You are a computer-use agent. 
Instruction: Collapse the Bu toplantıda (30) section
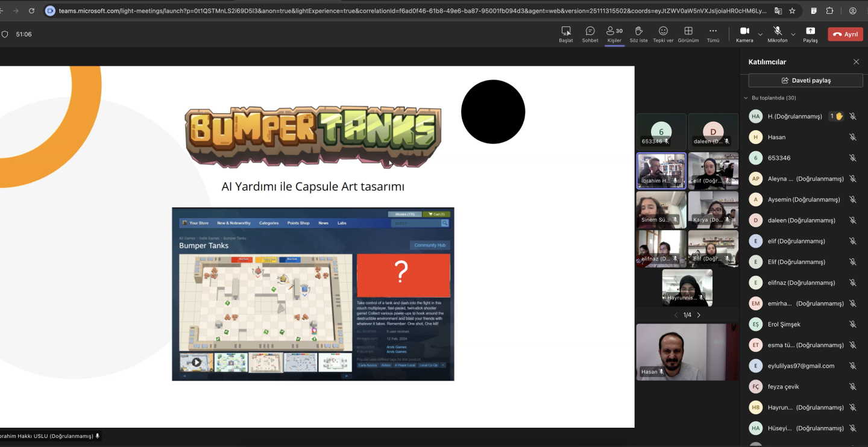tap(746, 98)
